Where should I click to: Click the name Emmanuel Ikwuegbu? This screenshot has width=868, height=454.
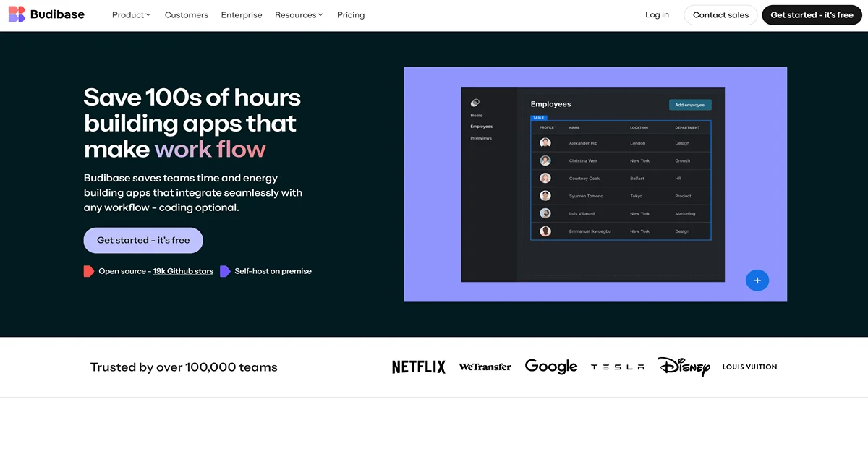click(x=590, y=231)
